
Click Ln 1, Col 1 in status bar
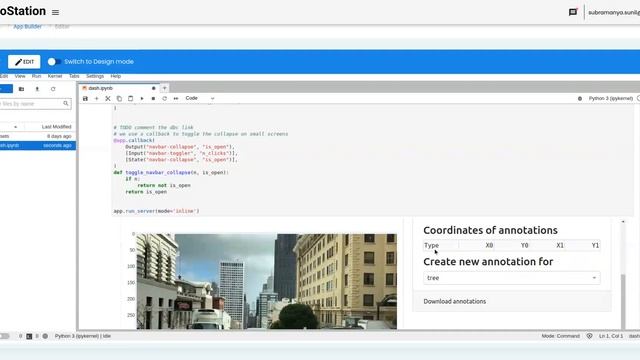click(611, 336)
